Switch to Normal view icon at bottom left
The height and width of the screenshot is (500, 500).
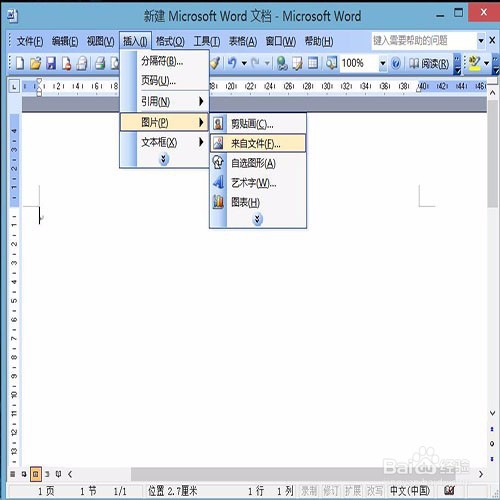(x=13, y=474)
